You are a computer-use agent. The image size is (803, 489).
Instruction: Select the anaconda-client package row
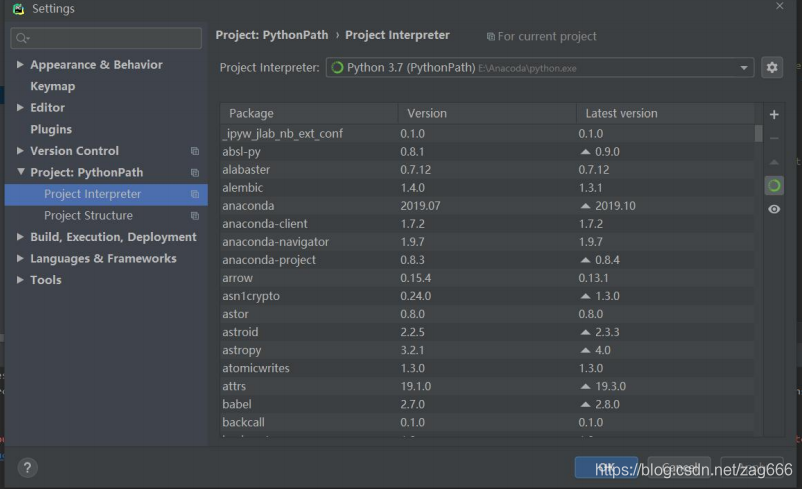[487, 224]
